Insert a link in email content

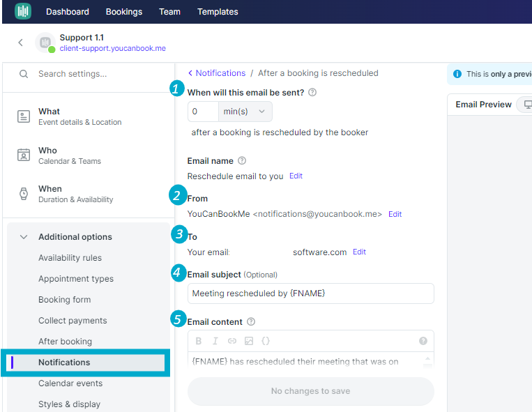pyautogui.click(x=232, y=341)
